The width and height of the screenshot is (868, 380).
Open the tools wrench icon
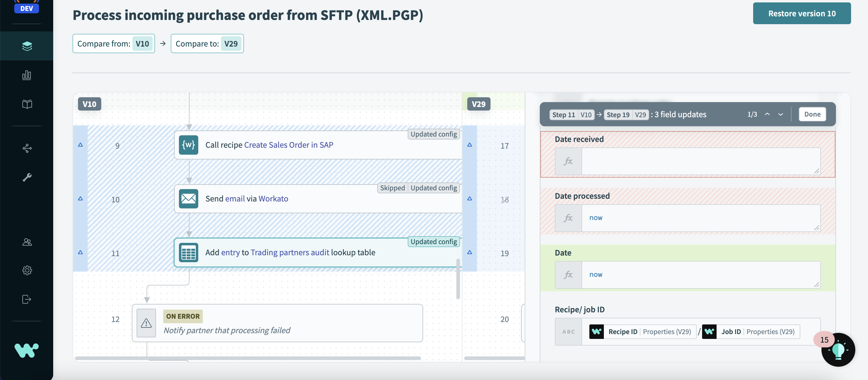(27, 177)
